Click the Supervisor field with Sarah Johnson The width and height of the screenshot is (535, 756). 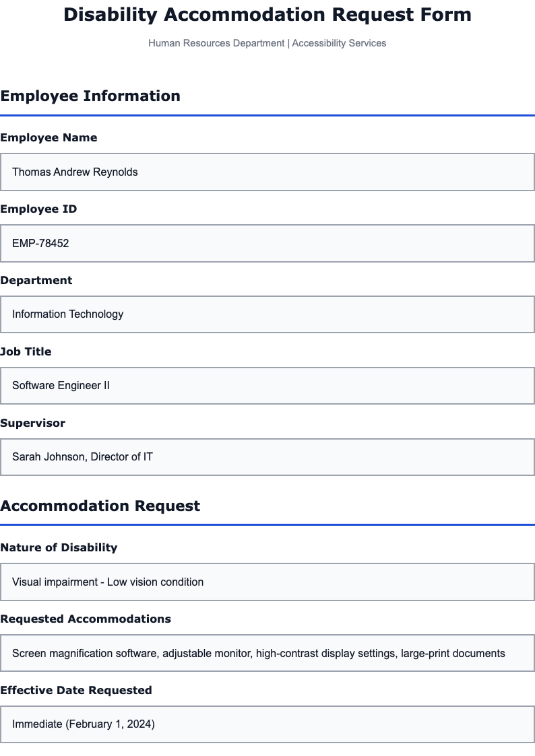(267, 456)
